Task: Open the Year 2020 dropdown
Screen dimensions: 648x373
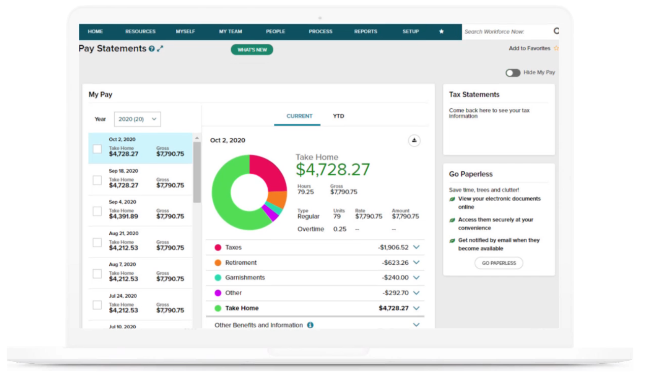Action: coord(137,119)
